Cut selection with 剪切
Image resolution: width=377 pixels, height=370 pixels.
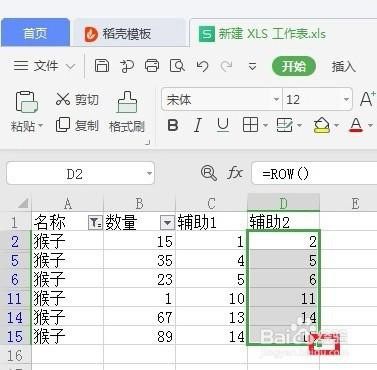pos(77,99)
